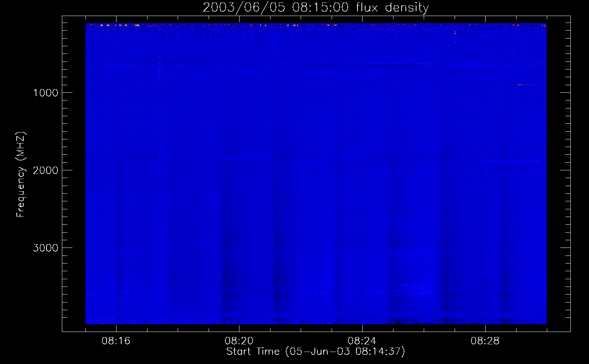Select the 08:28 time tick label
This screenshot has height=364, width=589.
pyautogui.click(x=485, y=341)
